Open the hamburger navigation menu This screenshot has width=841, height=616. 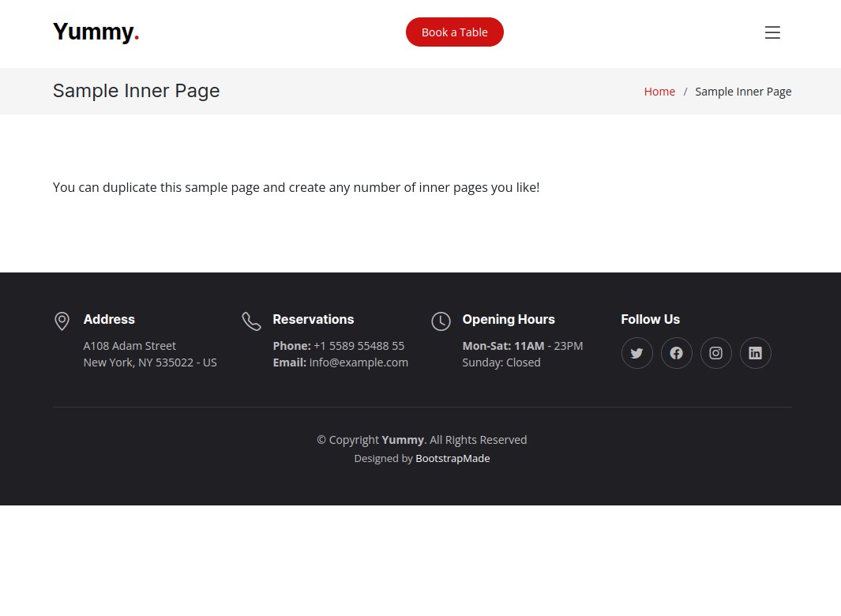[x=772, y=32]
